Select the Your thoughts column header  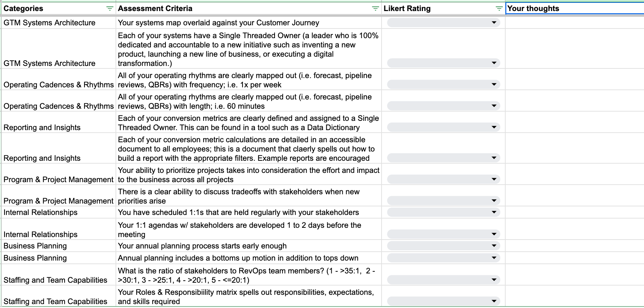pyautogui.click(x=571, y=8)
